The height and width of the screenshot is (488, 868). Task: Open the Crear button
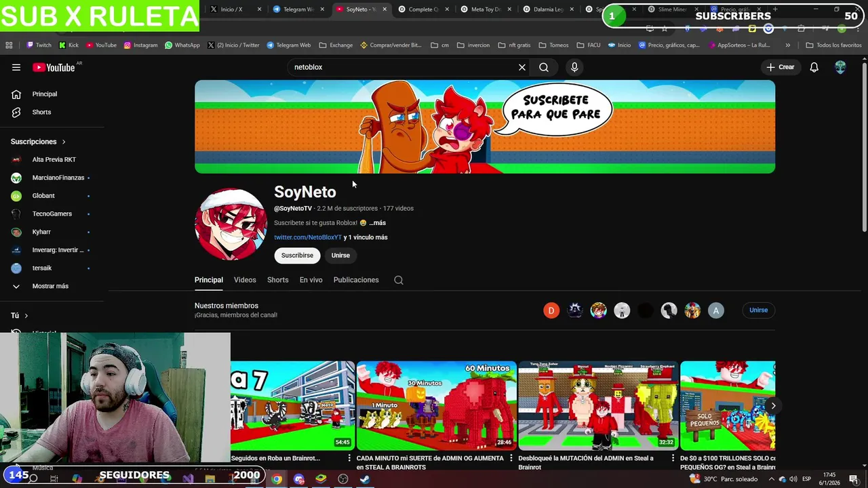coord(781,67)
